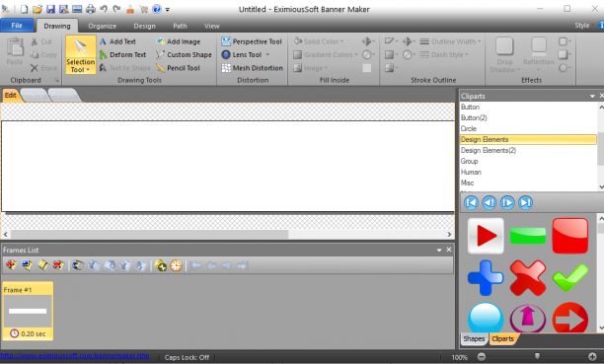
Task: Click the Redo arrow icon
Action: tap(116, 9)
